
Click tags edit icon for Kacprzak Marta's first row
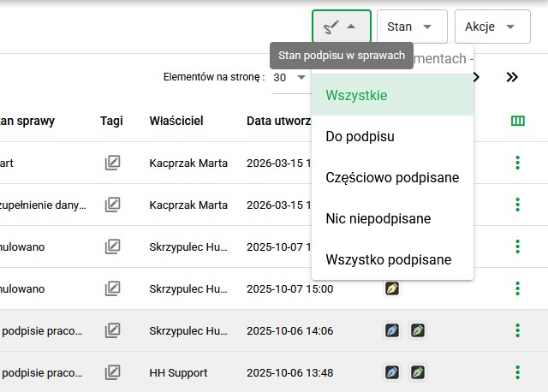click(112, 163)
